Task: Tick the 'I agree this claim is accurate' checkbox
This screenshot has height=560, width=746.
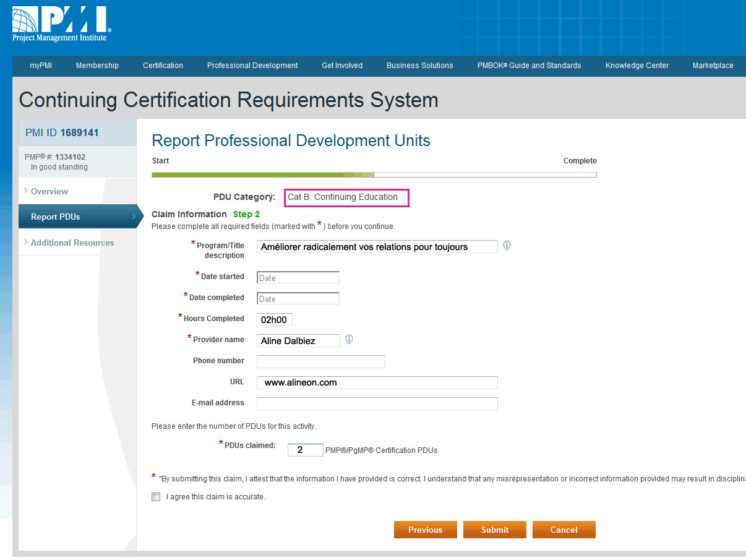Action: 156,497
